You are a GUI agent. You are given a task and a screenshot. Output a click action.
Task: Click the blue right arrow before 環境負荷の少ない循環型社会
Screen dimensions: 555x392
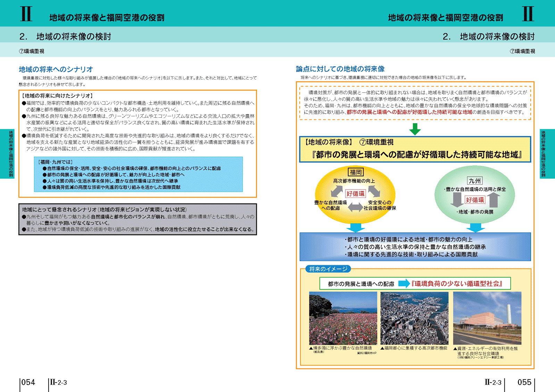click(x=404, y=283)
